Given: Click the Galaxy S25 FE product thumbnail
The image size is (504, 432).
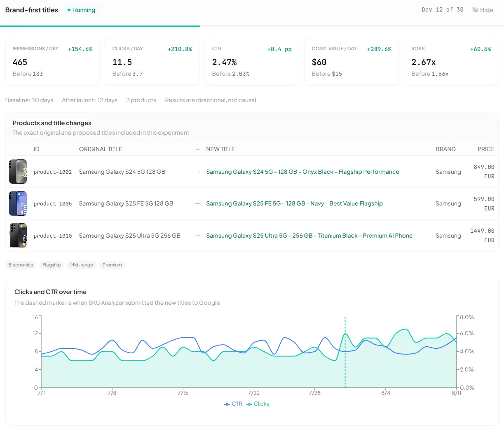Looking at the screenshot, I should coord(18,203).
